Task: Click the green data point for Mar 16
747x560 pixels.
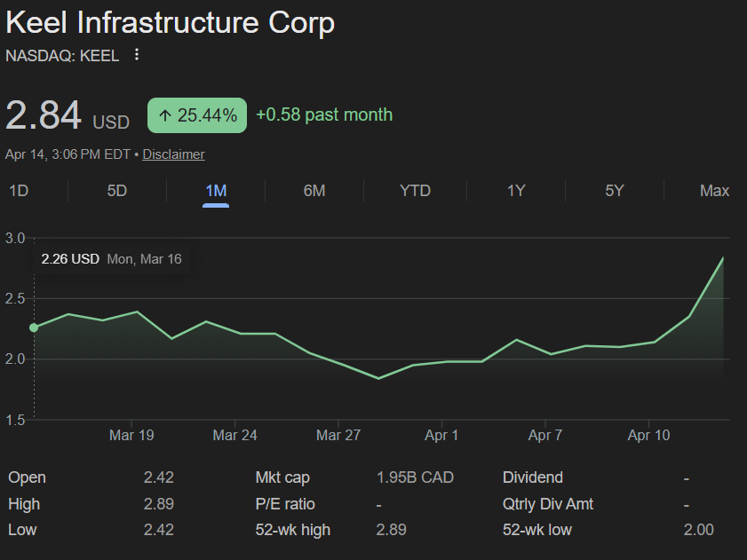Action: click(x=34, y=327)
